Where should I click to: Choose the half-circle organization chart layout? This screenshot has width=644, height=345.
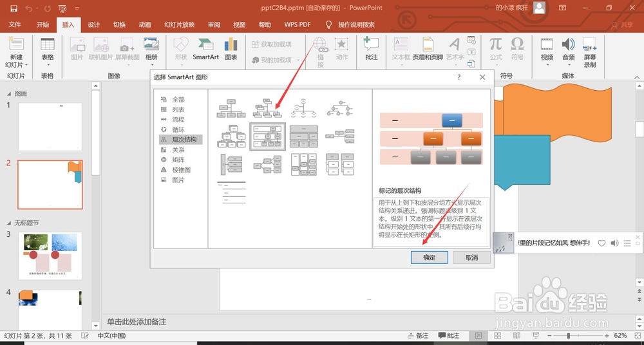point(303,108)
